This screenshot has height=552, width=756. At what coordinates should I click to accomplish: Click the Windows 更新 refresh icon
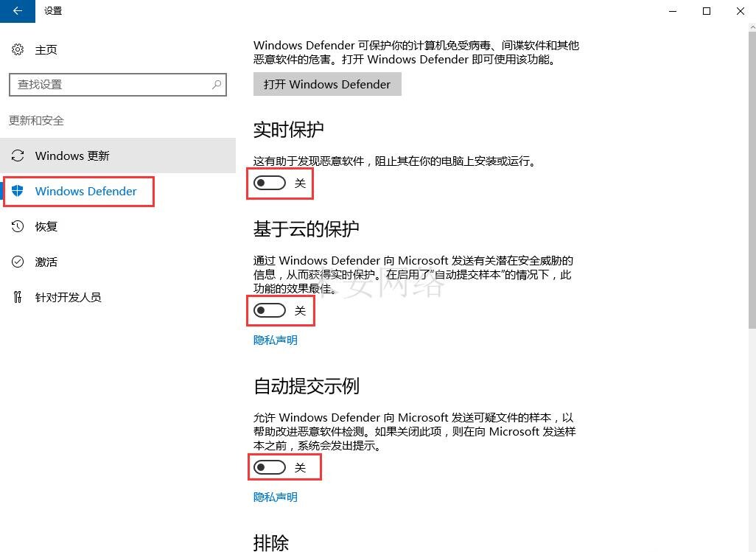pos(18,156)
